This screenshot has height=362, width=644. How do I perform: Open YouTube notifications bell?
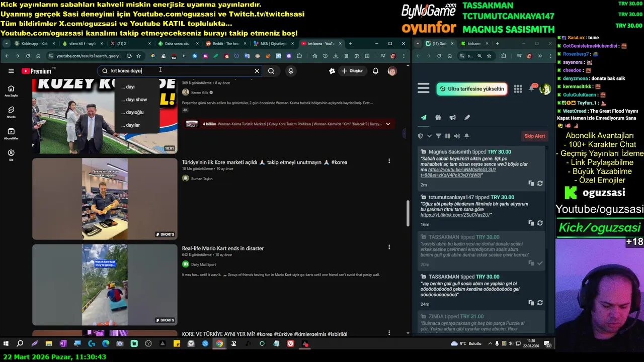click(375, 71)
